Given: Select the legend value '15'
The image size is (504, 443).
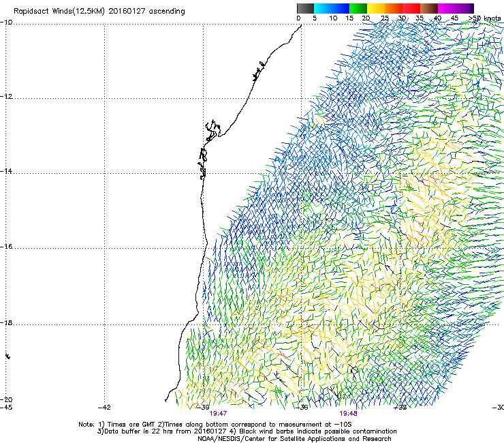Looking at the screenshot, I should pos(349,18).
